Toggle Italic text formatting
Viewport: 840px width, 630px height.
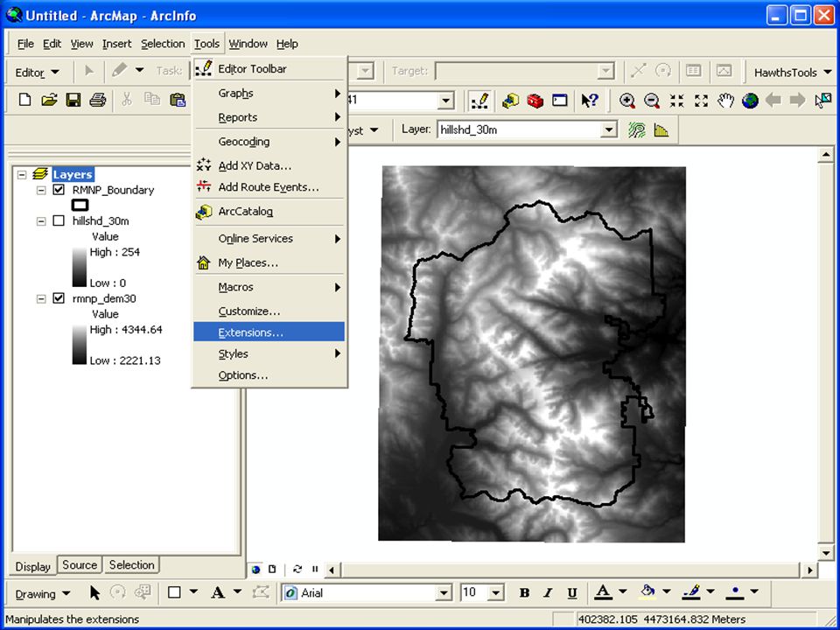(x=548, y=592)
